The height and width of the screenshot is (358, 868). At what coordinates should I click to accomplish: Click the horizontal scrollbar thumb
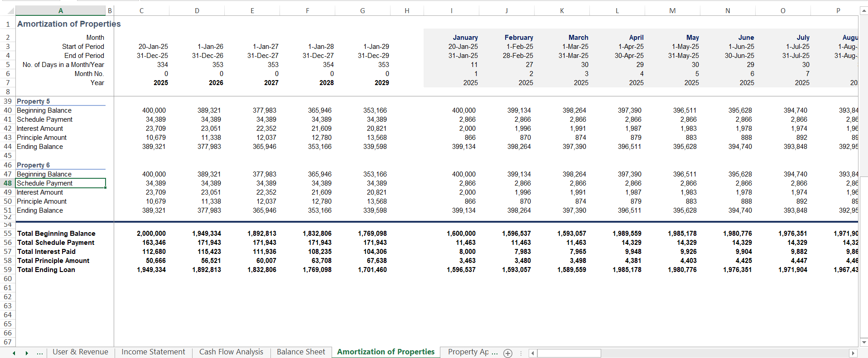[x=569, y=353]
